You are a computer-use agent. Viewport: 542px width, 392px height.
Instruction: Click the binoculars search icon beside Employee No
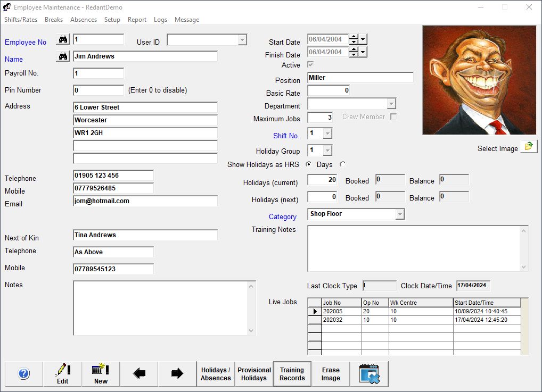[x=63, y=39]
